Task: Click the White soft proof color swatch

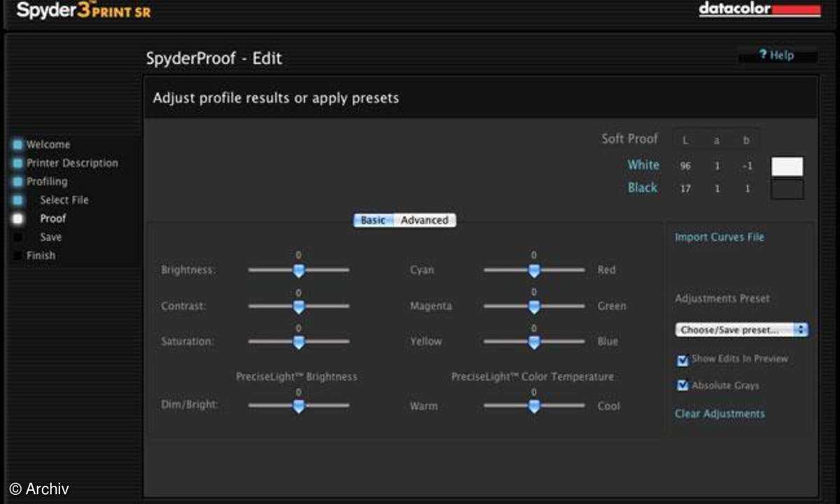Action: [x=787, y=167]
